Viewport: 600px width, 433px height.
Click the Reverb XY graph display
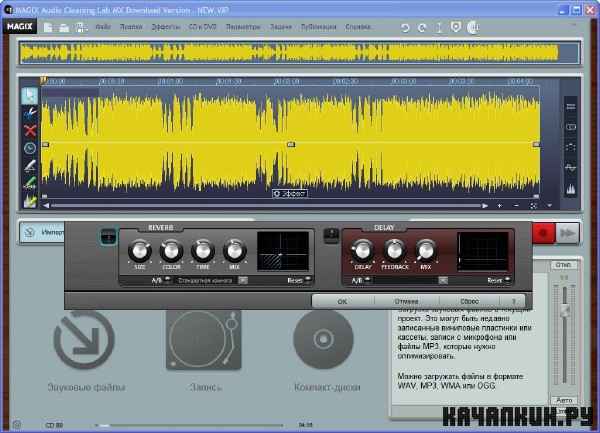pyautogui.click(x=283, y=251)
